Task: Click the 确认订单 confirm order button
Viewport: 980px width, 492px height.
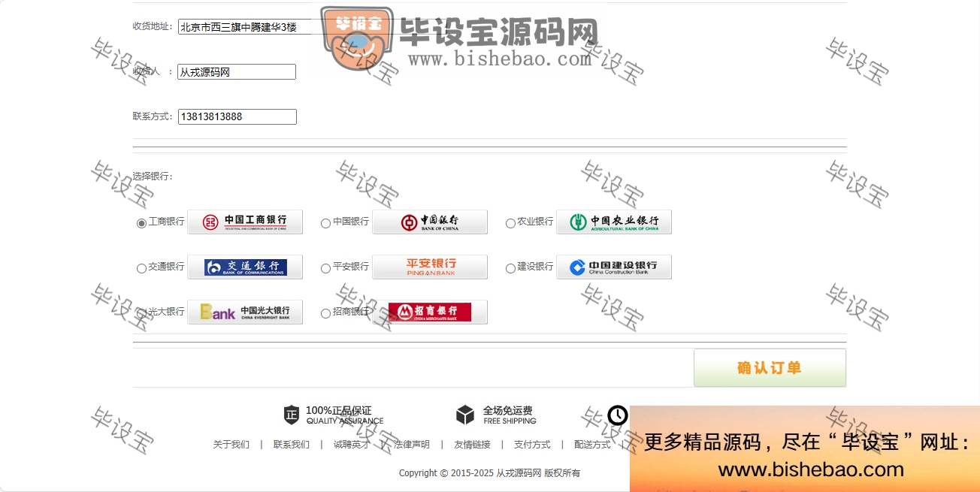Action: pyautogui.click(x=770, y=368)
